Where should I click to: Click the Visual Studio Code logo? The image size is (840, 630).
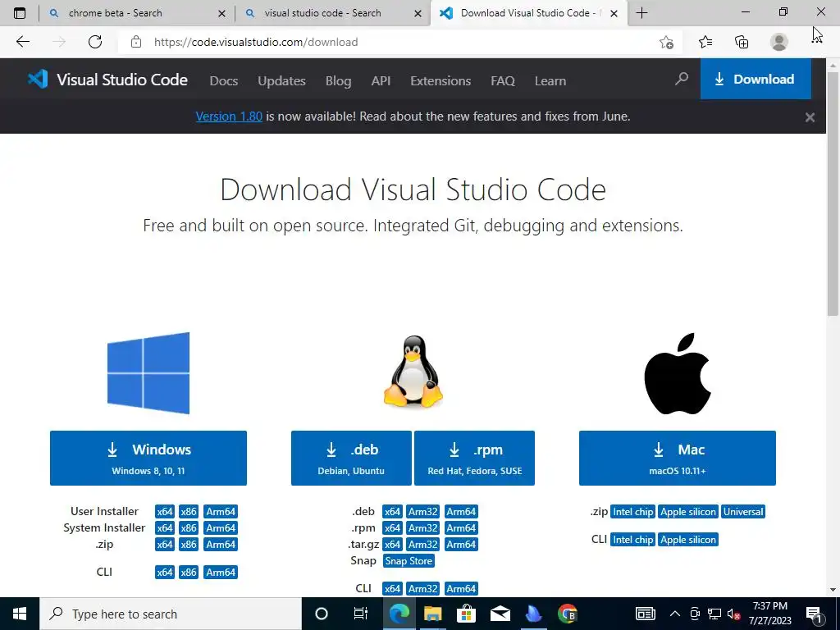pyautogui.click(x=107, y=80)
